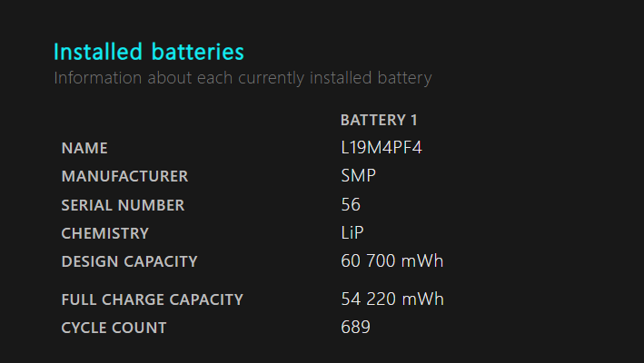This screenshot has height=363, width=644.
Task: Select the BATTERY 1 column header
Action: 379,120
